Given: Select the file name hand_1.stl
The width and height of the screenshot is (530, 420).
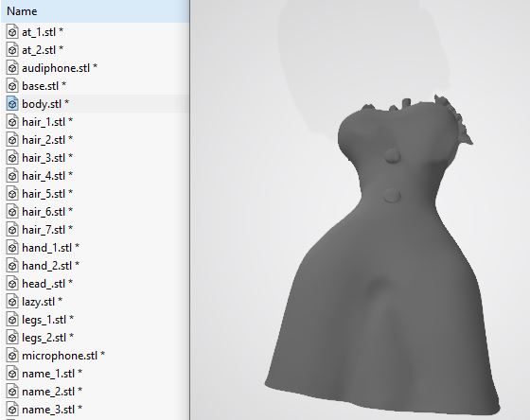Looking at the screenshot, I should [x=51, y=248].
